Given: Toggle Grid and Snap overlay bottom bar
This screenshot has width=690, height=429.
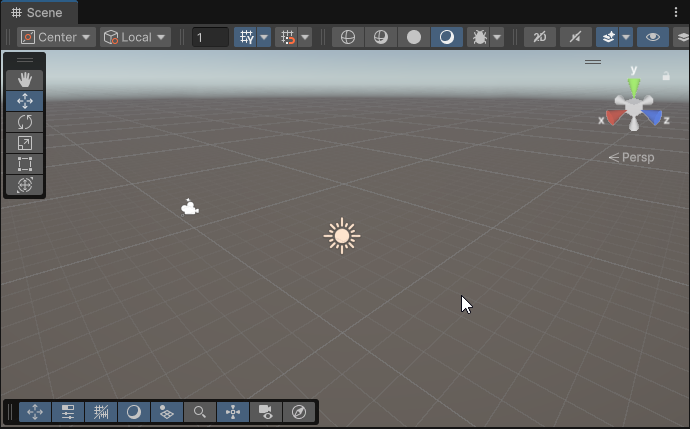Looking at the screenshot, I should pos(101,412).
